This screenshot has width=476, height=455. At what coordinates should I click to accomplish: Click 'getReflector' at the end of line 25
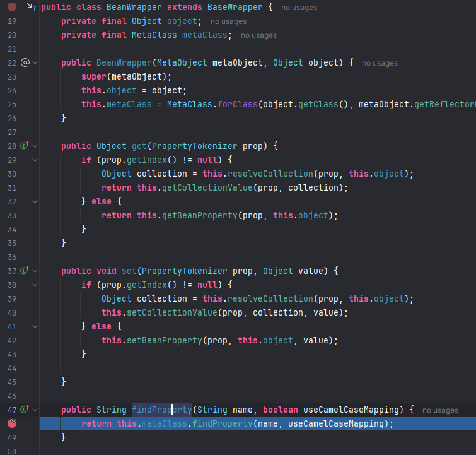click(x=444, y=104)
